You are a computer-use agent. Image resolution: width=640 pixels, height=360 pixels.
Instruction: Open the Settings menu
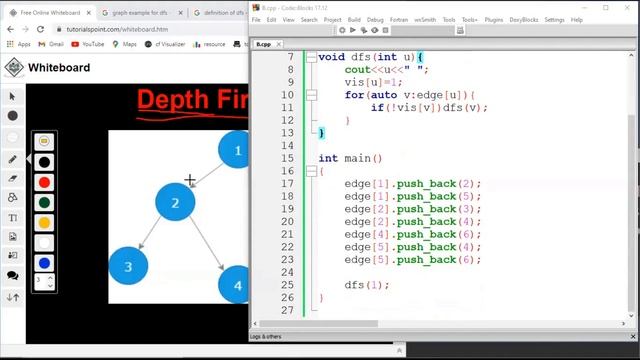coord(554,20)
